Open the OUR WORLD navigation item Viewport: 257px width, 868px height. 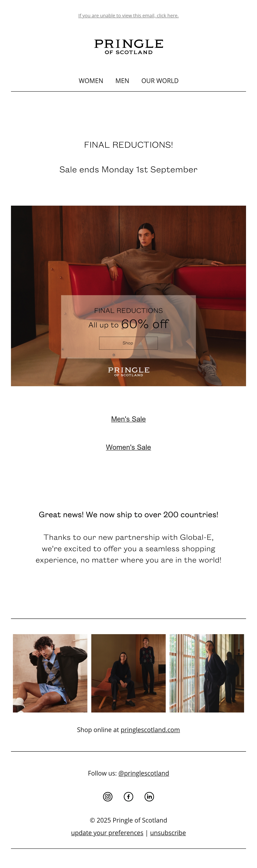pos(160,81)
